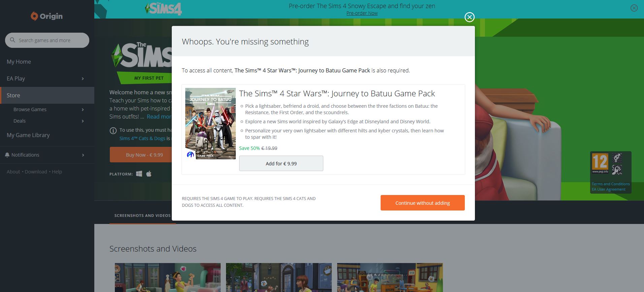This screenshot has width=644, height=292.
Task: Add Journey to Batuu for € 9.99
Action: point(281,163)
